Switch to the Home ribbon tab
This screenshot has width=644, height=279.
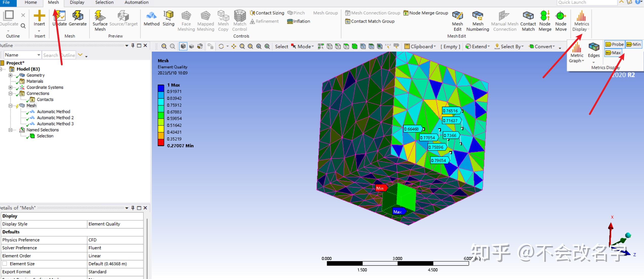[x=31, y=3]
